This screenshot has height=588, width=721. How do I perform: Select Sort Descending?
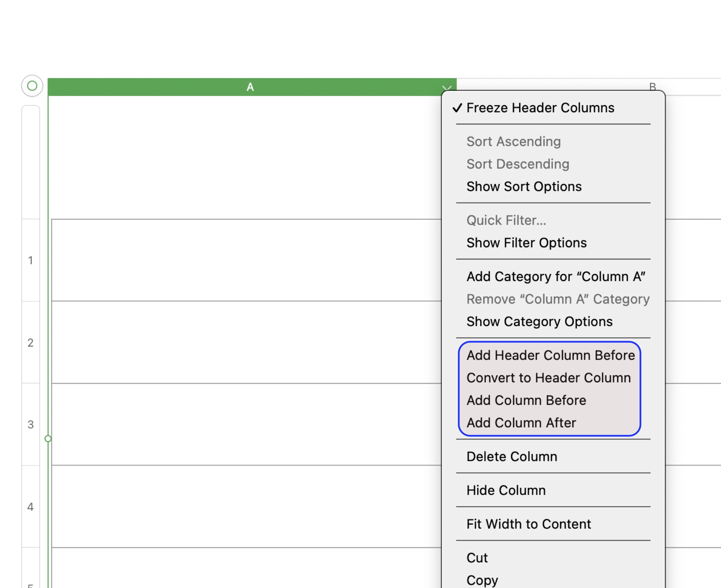(518, 164)
